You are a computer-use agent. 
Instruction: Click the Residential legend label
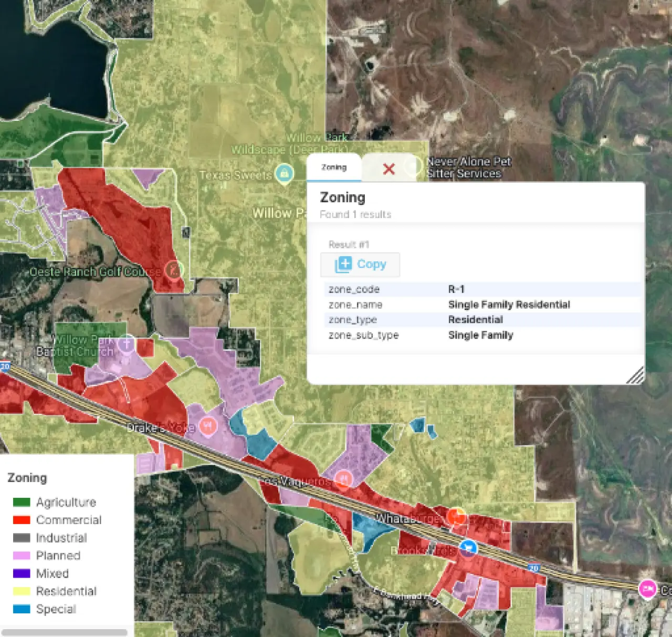click(66, 591)
